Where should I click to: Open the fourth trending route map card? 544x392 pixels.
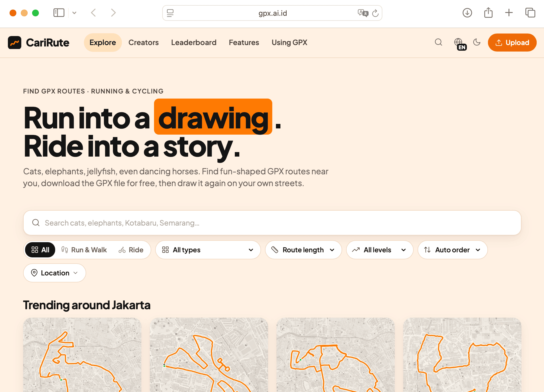coord(462,355)
